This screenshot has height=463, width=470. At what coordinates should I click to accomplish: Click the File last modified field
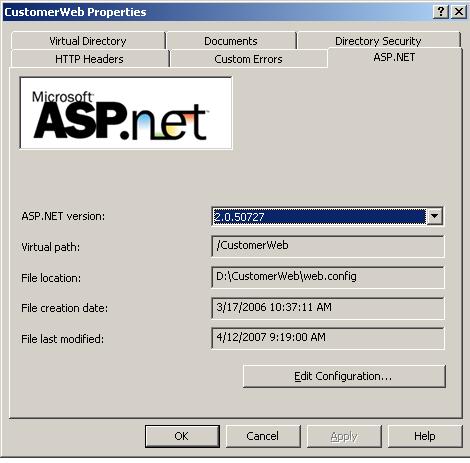click(x=328, y=338)
